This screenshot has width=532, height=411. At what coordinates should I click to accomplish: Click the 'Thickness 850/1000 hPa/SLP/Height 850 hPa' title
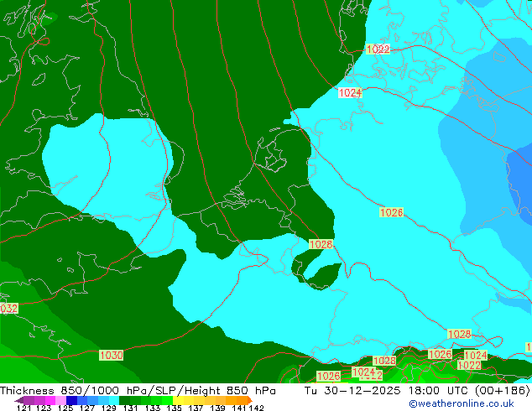coord(138,391)
